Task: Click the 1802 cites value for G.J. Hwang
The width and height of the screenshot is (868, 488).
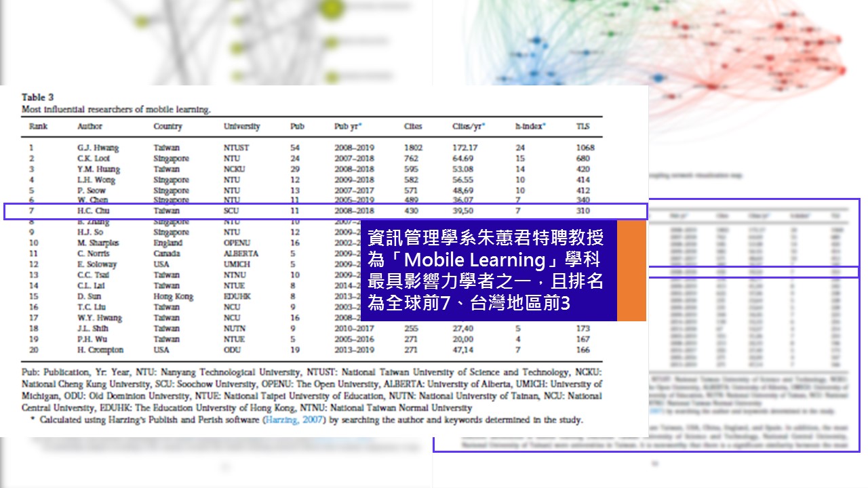Action: tap(413, 148)
